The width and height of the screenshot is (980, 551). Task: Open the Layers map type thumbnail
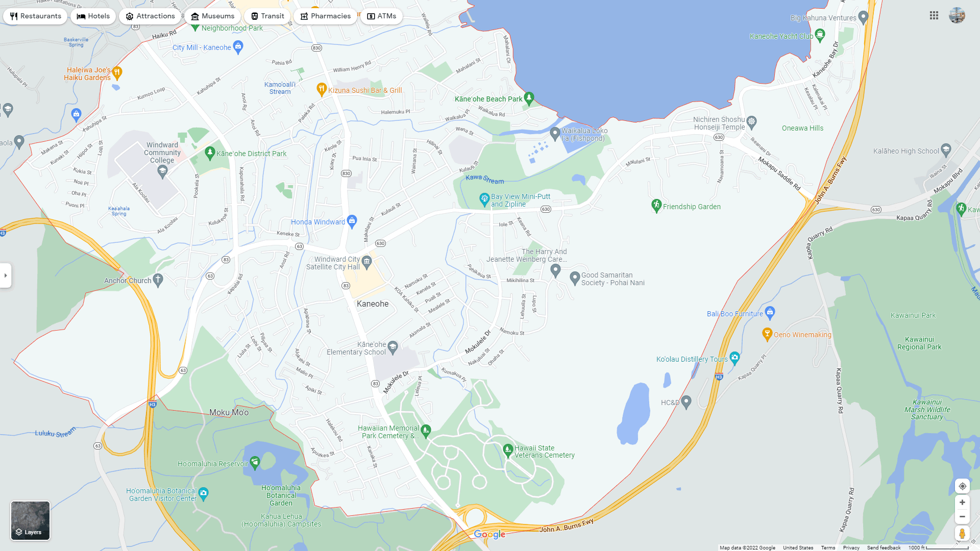pos(31,520)
